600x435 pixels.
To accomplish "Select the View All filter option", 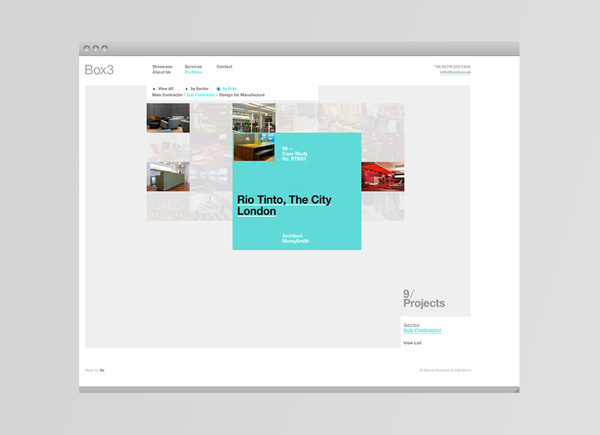I will (x=163, y=89).
